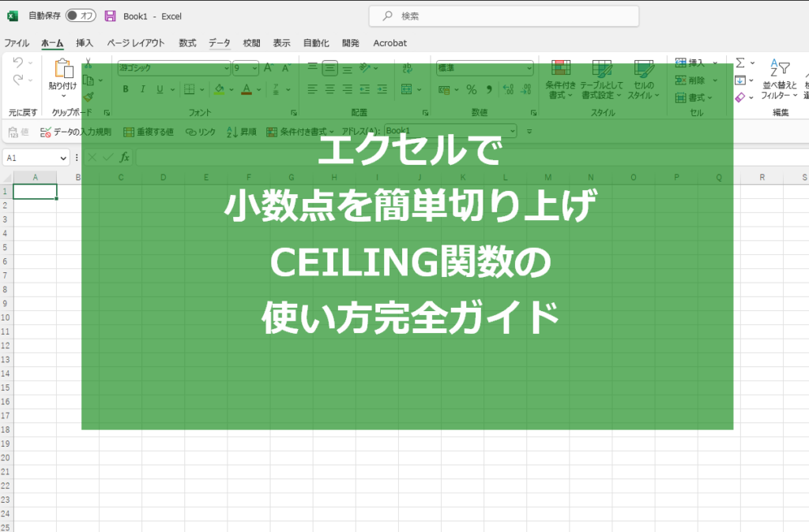Switch to the データ tab

(x=220, y=43)
